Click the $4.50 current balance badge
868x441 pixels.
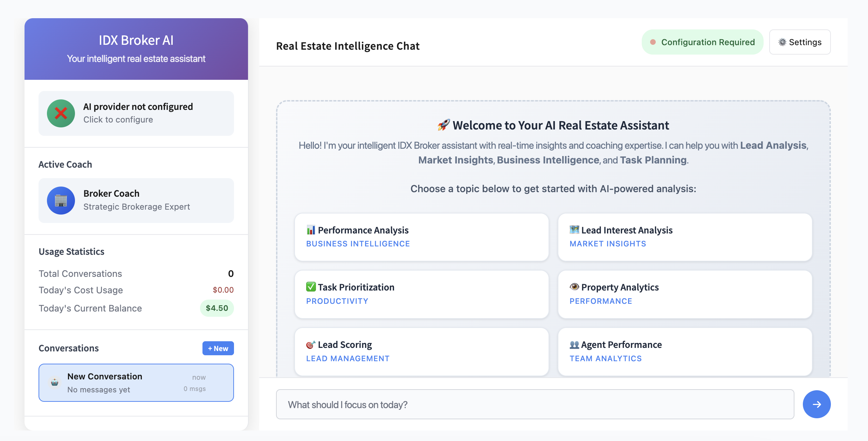(217, 308)
